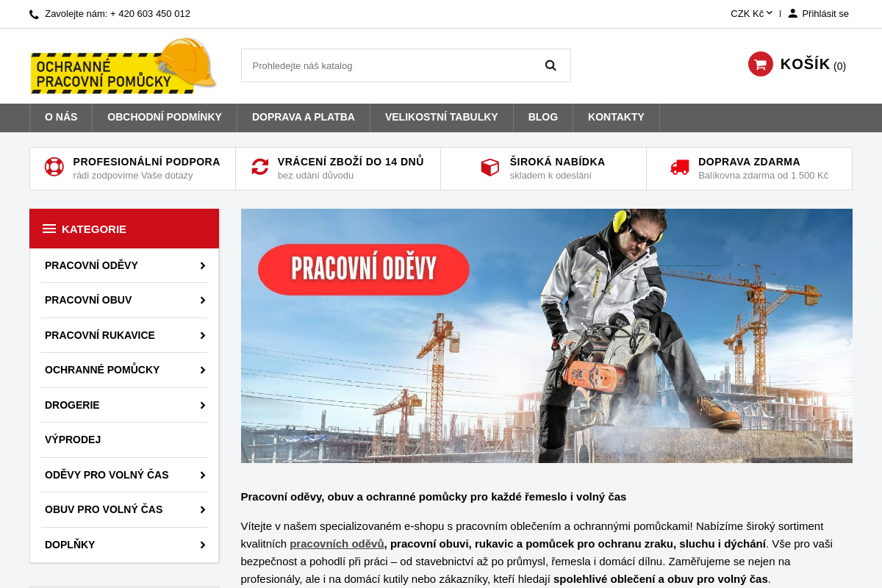Click Přihlásit se to log in
Screen dimensions: 882x588
825,12
